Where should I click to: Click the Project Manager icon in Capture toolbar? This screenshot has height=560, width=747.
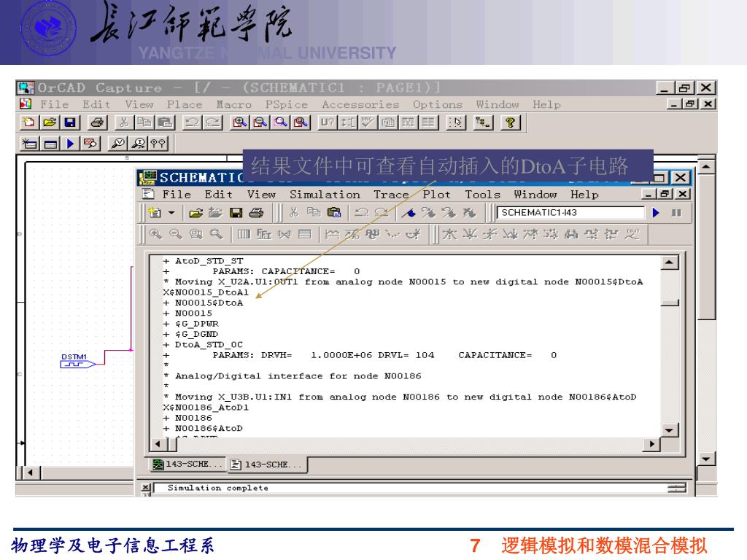point(483,122)
